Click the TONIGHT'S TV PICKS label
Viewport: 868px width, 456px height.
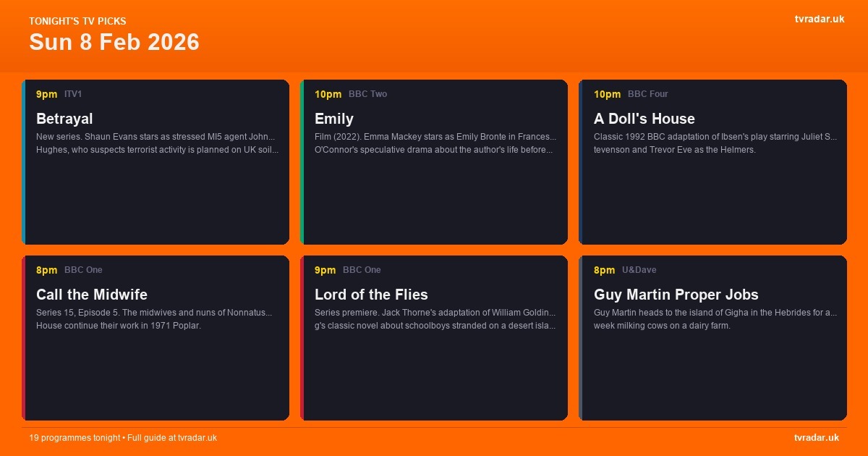point(77,21)
